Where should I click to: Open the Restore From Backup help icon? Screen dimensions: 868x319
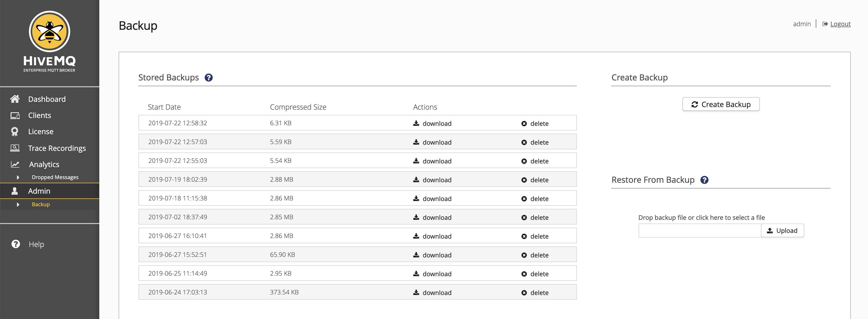click(x=704, y=180)
